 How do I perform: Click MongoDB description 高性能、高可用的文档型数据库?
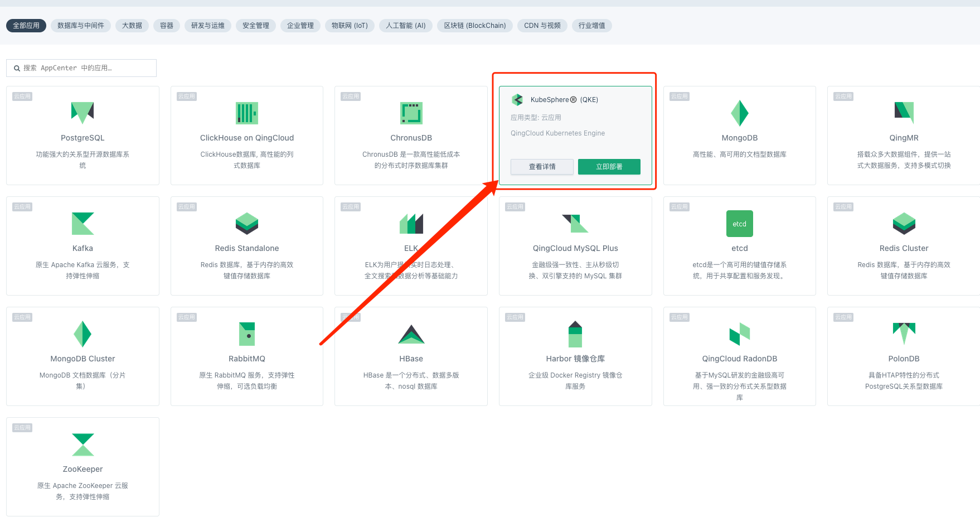pos(740,154)
